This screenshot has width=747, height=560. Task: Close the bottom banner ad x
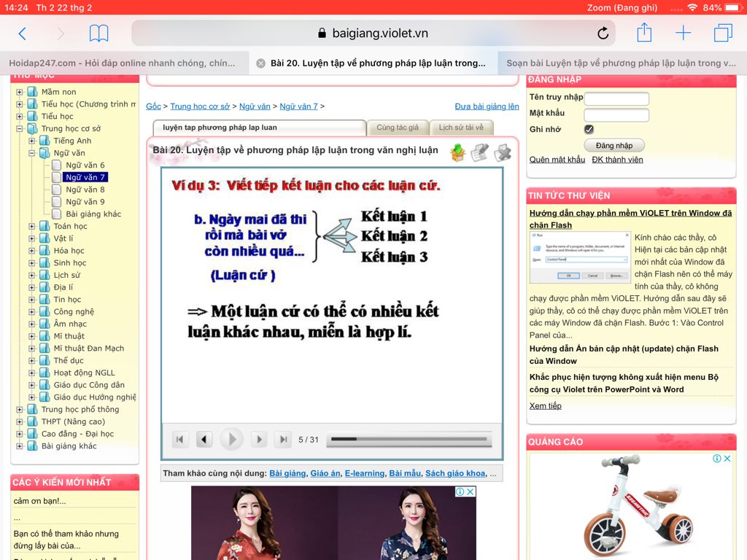(471, 492)
